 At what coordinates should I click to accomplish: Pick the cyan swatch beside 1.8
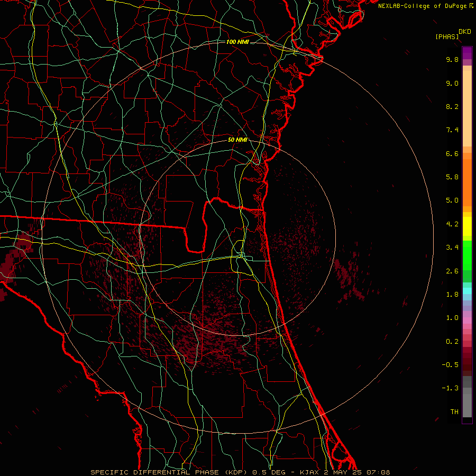(467, 291)
